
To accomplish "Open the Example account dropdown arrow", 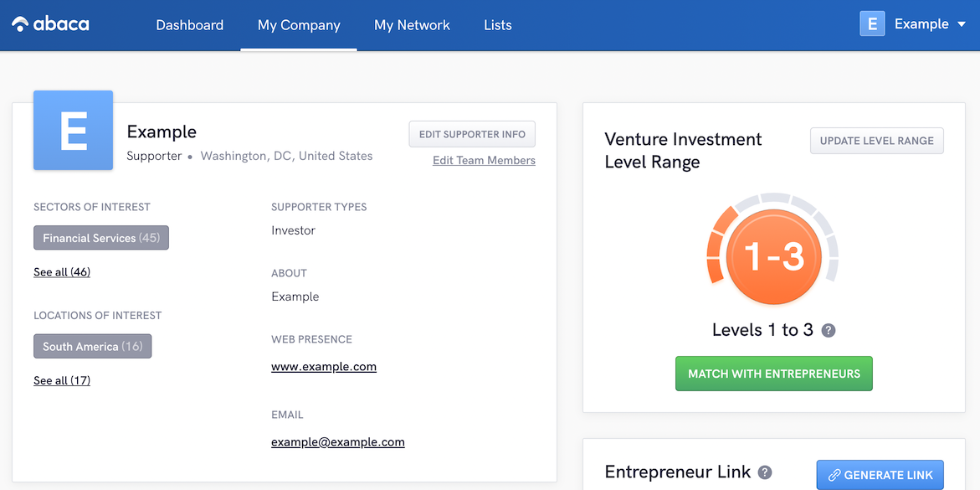I will (961, 24).
